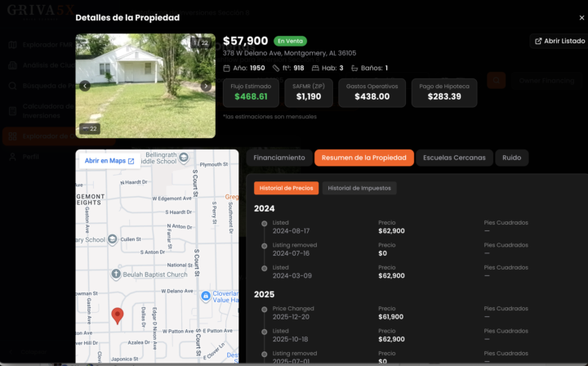
Task: Click the Owner Financing button behind dialog
Action: (x=546, y=81)
